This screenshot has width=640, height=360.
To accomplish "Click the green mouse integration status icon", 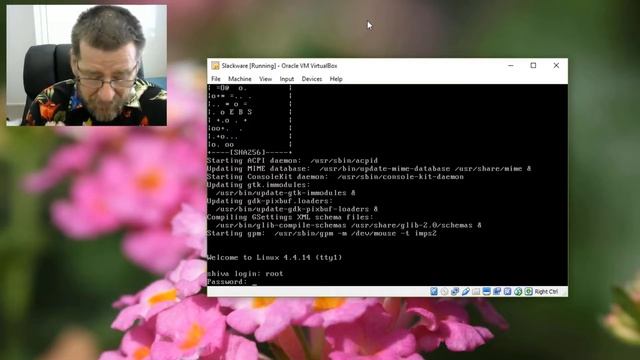I will tap(518, 291).
